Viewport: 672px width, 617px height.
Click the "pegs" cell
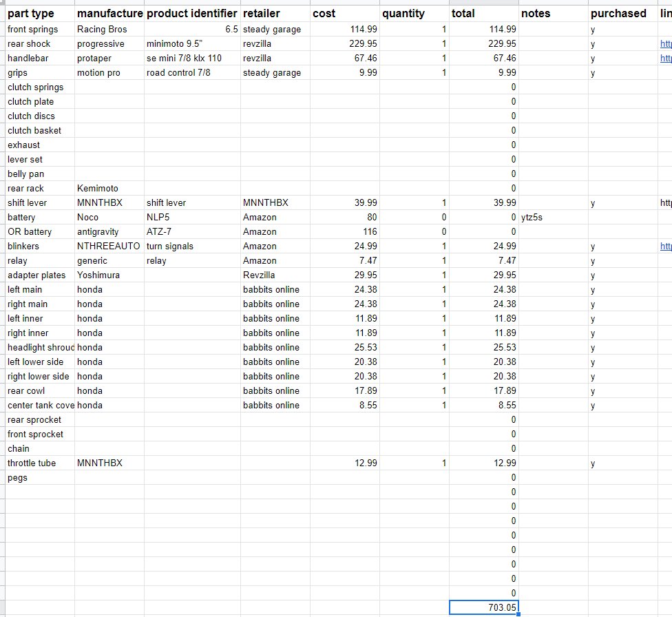tap(40, 478)
